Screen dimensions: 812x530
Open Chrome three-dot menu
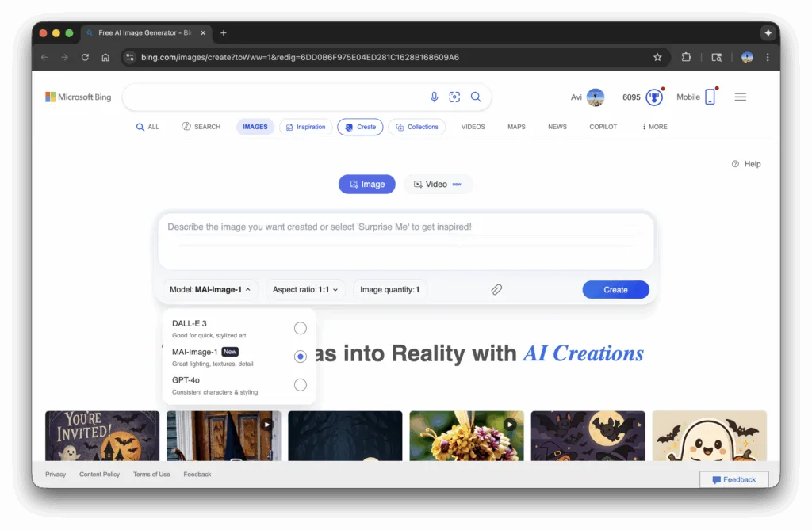tap(768, 58)
